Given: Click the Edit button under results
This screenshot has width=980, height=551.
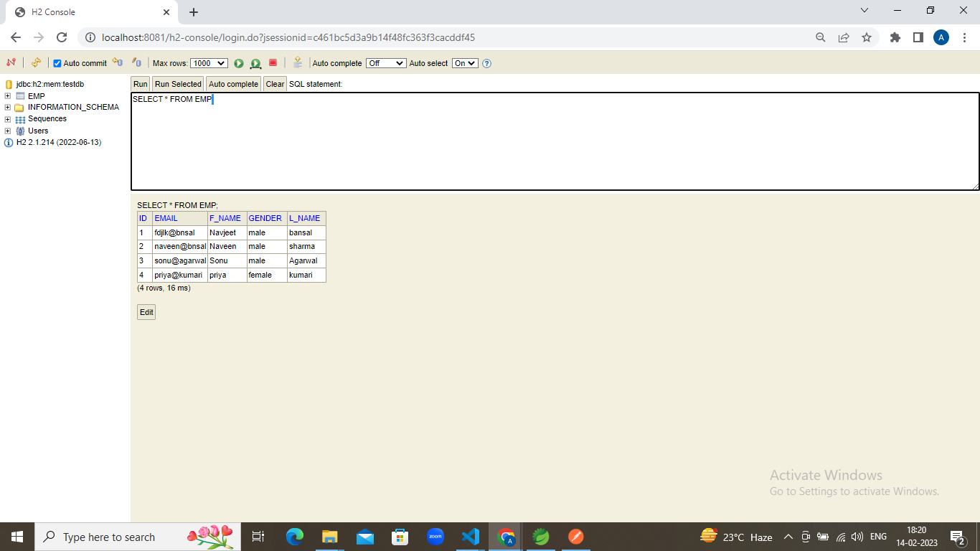Looking at the screenshot, I should (x=146, y=312).
